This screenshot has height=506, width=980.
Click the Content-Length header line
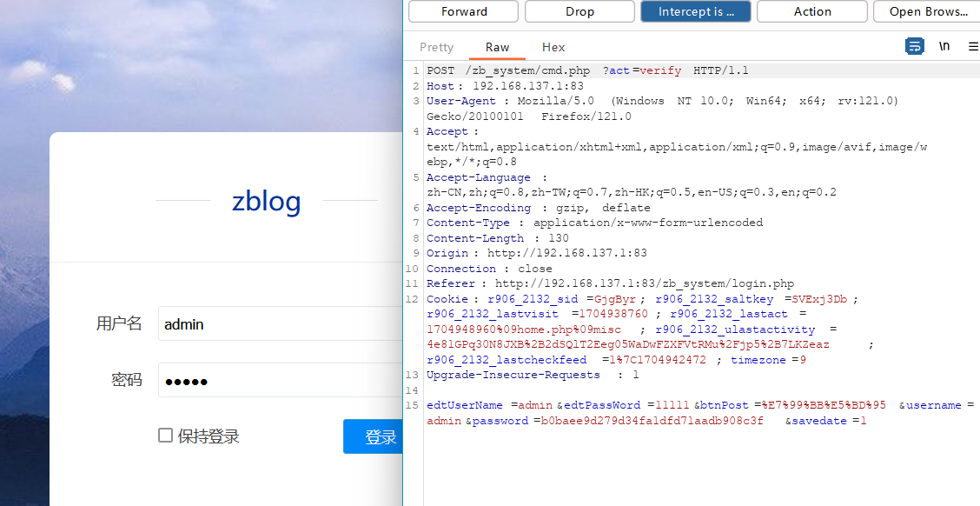click(x=700, y=238)
